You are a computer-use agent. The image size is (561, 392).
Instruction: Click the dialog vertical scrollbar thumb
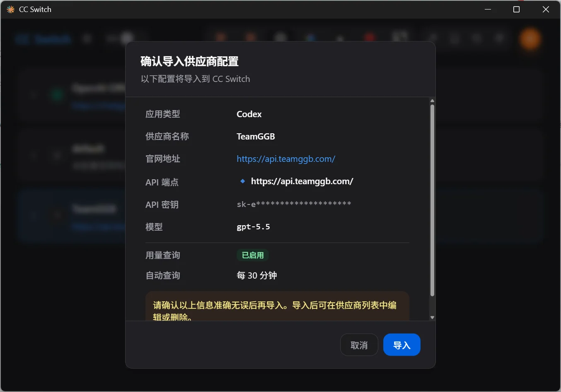432,200
